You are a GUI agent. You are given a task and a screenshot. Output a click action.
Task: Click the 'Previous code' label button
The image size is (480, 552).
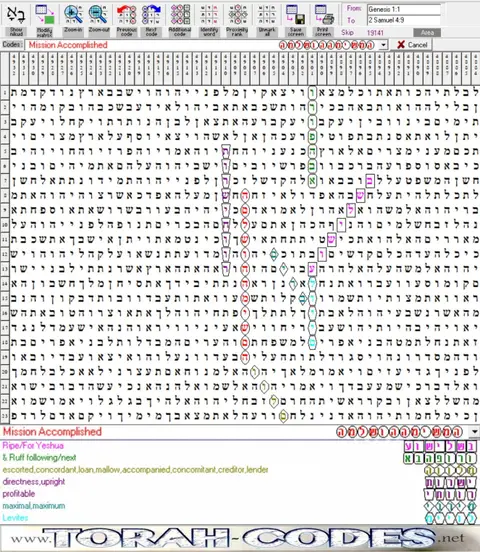click(126, 32)
